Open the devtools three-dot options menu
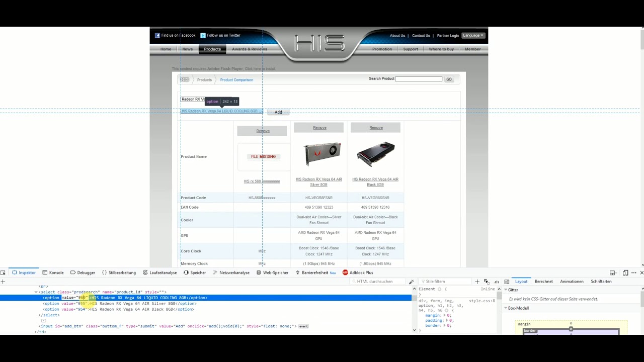 point(633,273)
